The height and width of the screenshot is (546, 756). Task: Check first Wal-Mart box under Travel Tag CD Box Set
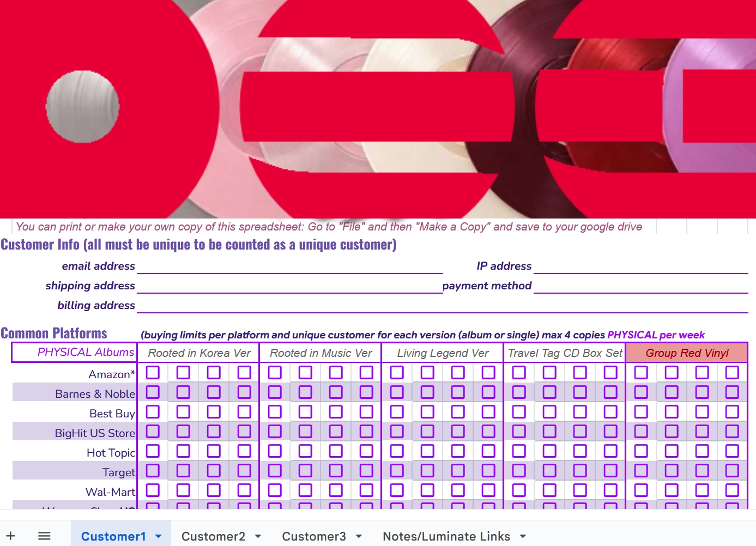tap(519, 490)
